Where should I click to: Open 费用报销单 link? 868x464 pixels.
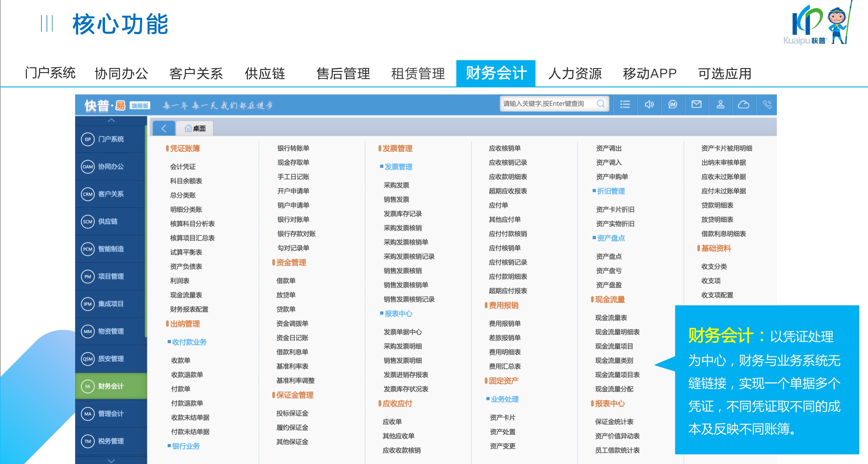pos(504,323)
